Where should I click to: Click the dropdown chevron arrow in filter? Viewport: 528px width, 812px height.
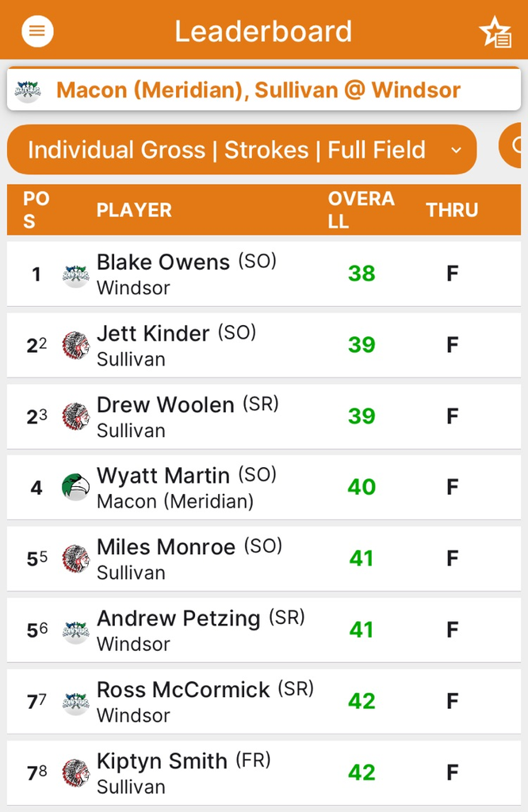tap(456, 150)
